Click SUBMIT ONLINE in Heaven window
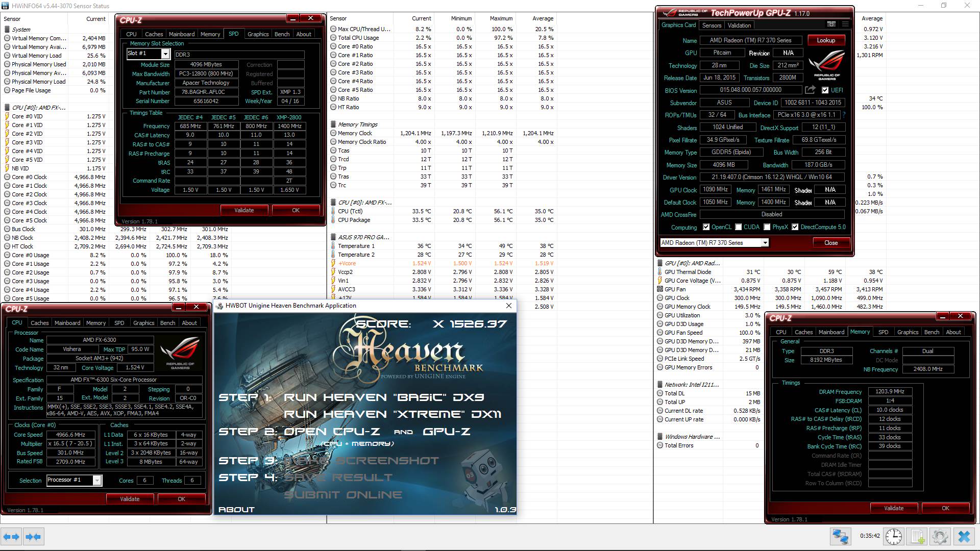This screenshot has height=551, width=980. click(x=343, y=495)
